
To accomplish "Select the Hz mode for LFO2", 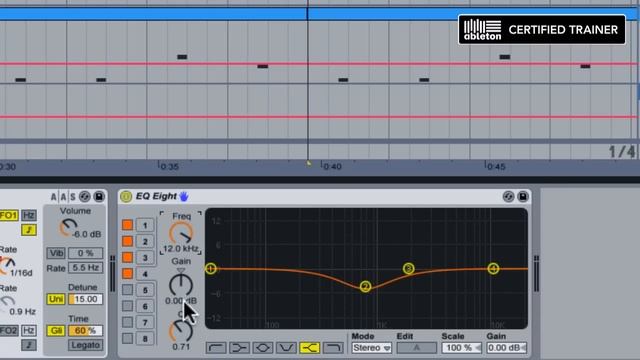I will pyautogui.click(x=29, y=330).
